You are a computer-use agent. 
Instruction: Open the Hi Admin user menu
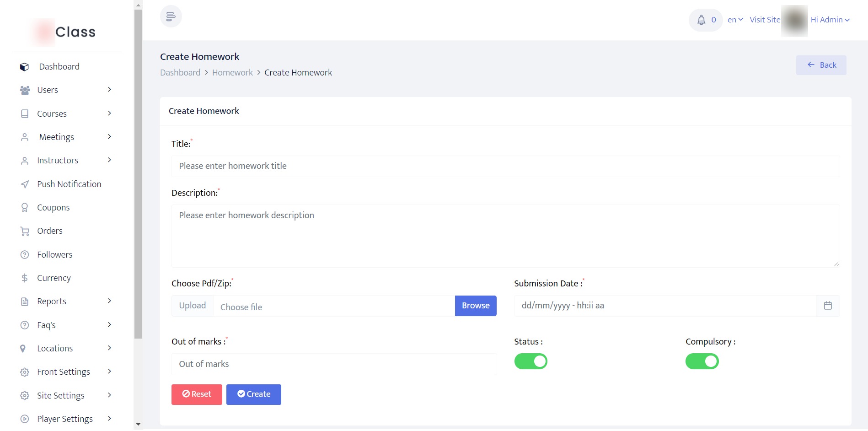(830, 20)
